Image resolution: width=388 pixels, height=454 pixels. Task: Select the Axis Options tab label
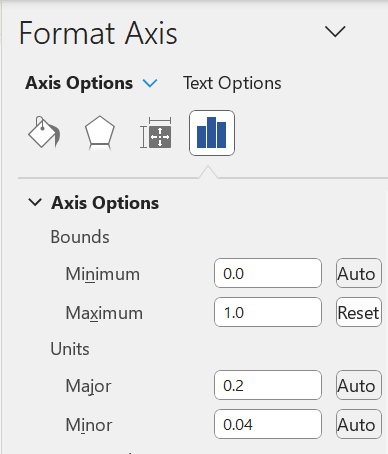pos(79,83)
